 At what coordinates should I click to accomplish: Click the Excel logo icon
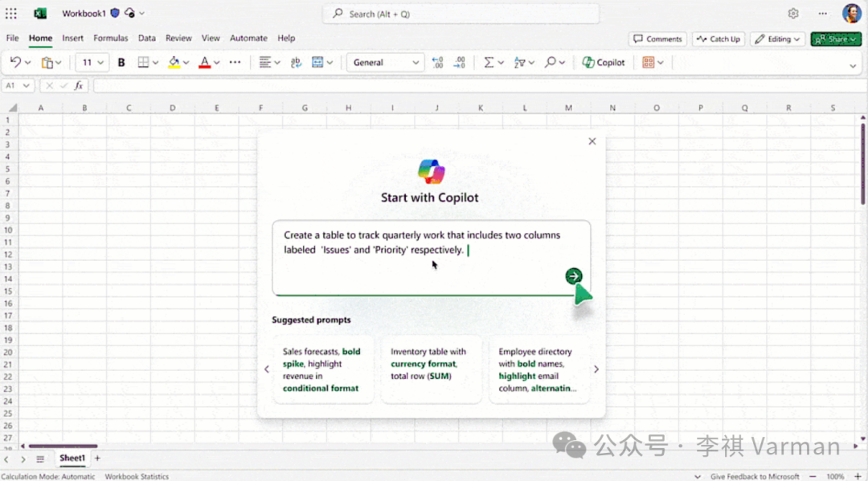click(x=40, y=14)
